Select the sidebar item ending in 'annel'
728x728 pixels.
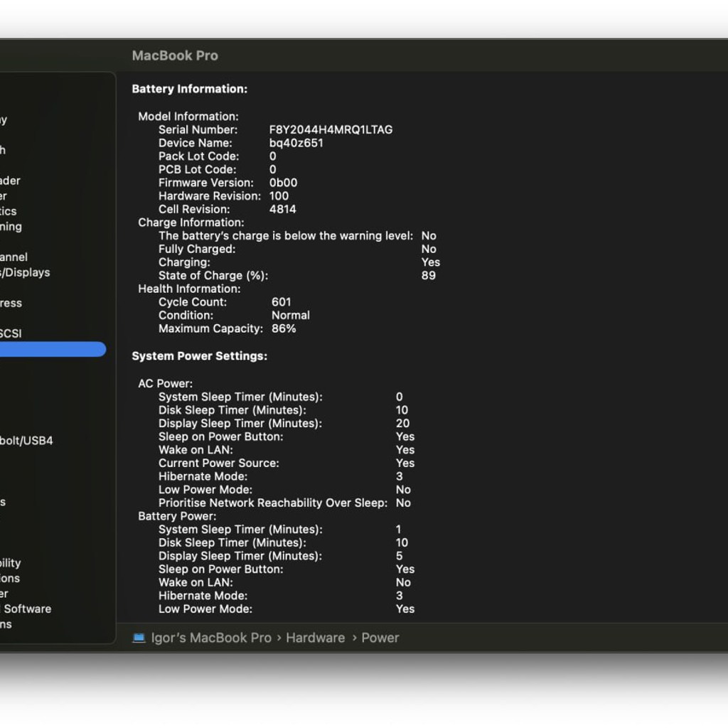click(x=14, y=257)
